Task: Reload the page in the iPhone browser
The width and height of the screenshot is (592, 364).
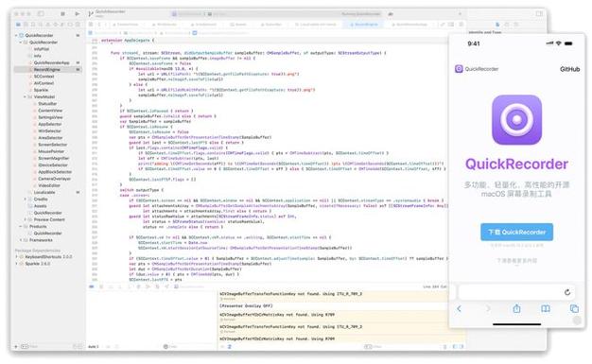Action: (567, 292)
